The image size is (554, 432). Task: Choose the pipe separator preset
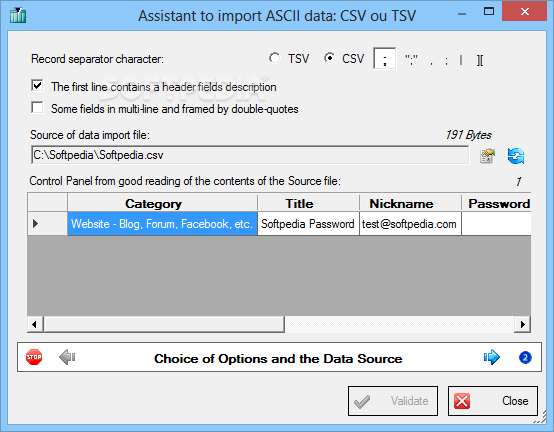click(461, 60)
